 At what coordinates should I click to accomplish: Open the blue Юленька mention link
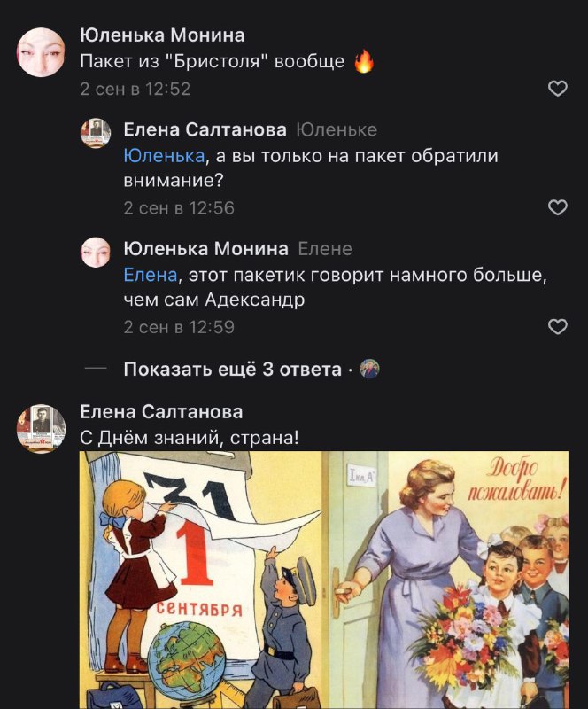coord(164,156)
